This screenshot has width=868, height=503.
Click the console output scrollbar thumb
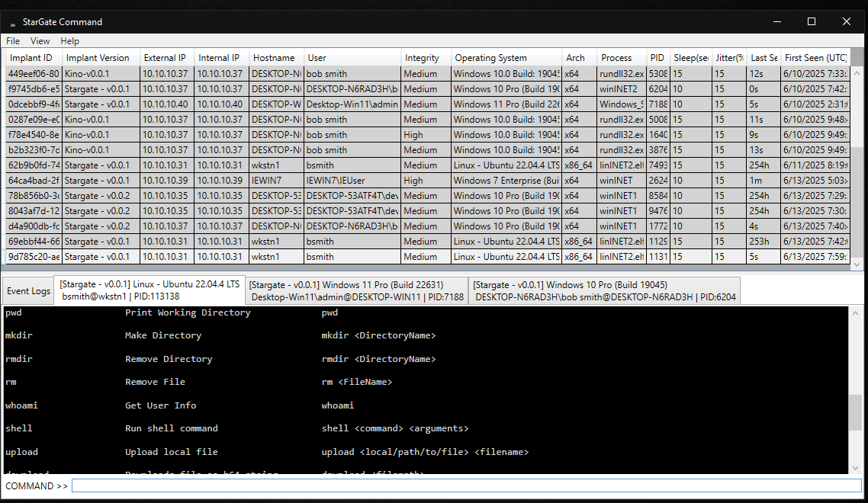[x=856, y=412]
